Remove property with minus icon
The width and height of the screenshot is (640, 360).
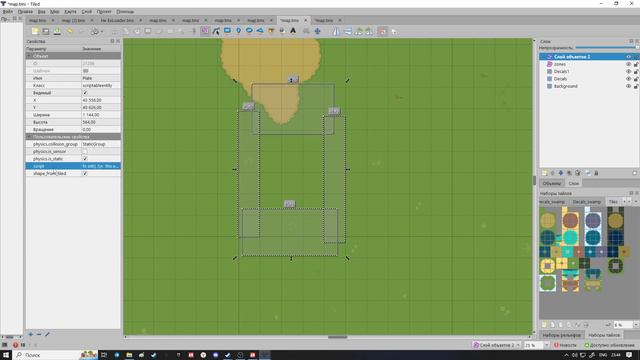pyautogui.click(x=39, y=334)
